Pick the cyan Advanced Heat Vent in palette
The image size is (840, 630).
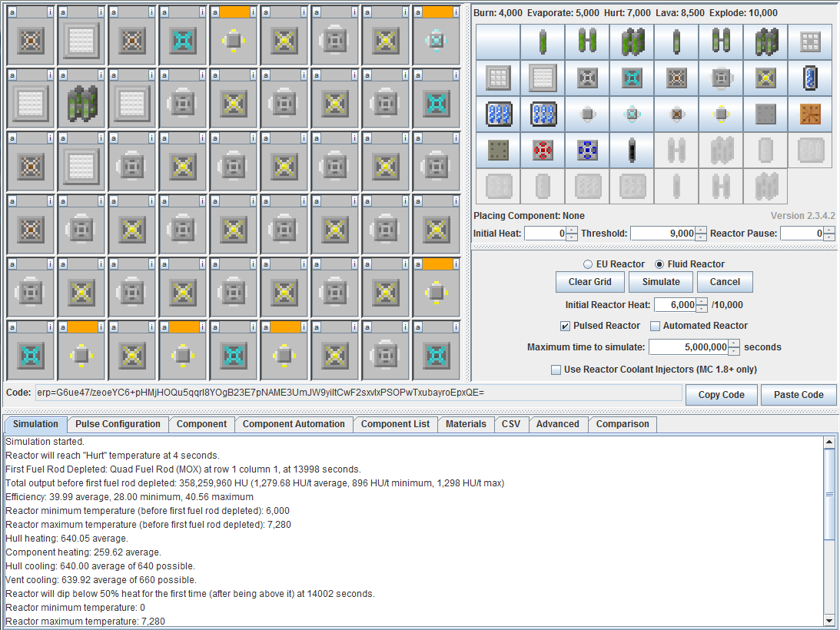tap(631, 78)
